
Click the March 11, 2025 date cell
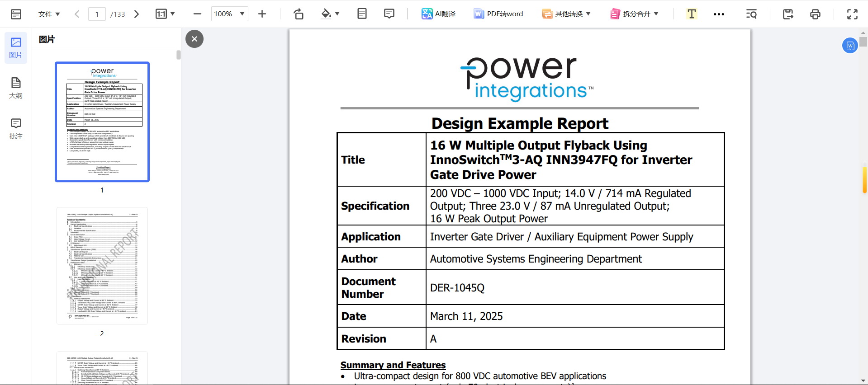tap(575, 316)
